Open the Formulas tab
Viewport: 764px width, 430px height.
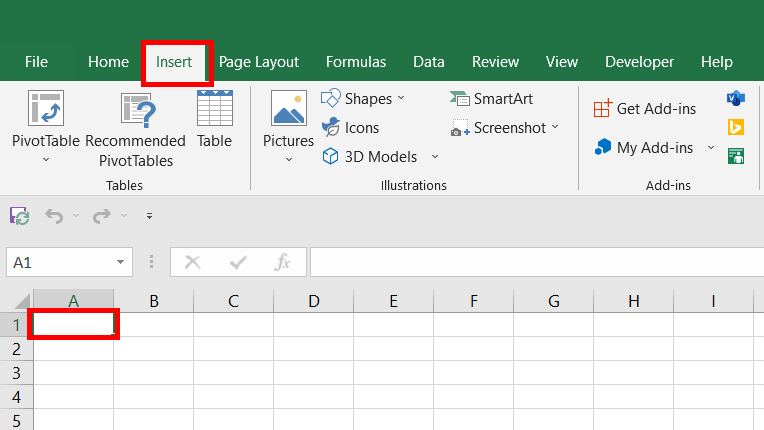(x=356, y=62)
